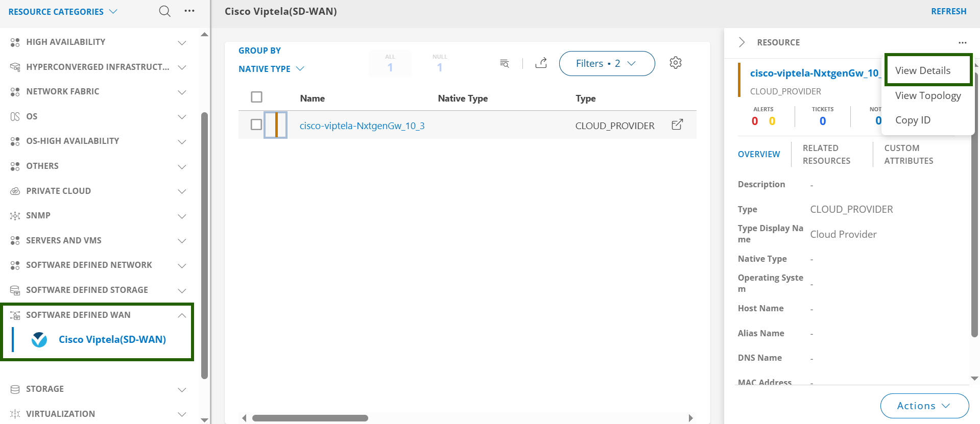The width and height of the screenshot is (980, 424).
Task: Click the Others category icon
Action: 15,166
